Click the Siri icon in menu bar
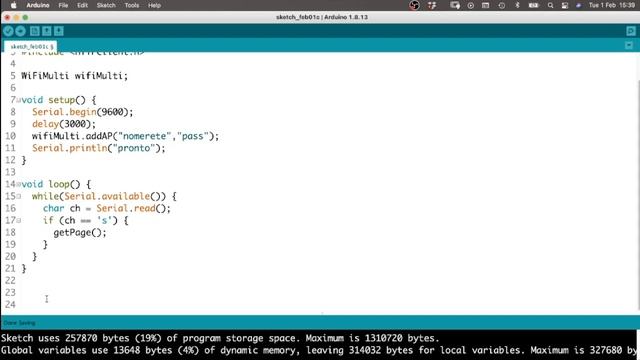This screenshot has width=640, height=360. click(x=578, y=5)
